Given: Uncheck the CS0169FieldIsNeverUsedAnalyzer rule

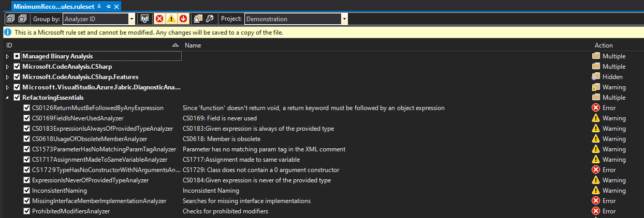Looking at the screenshot, I should click(26, 118).
